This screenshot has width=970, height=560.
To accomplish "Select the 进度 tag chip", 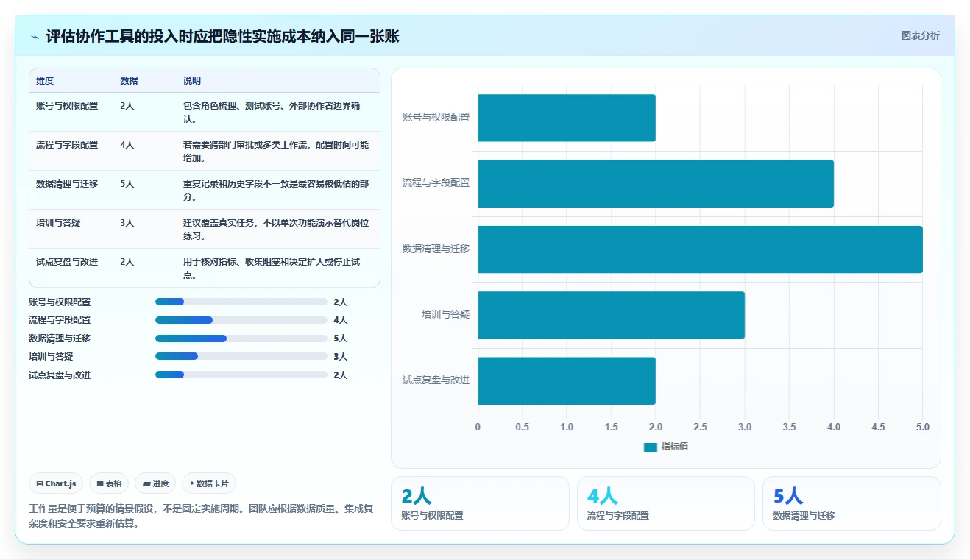I will (x=156, y=483).
